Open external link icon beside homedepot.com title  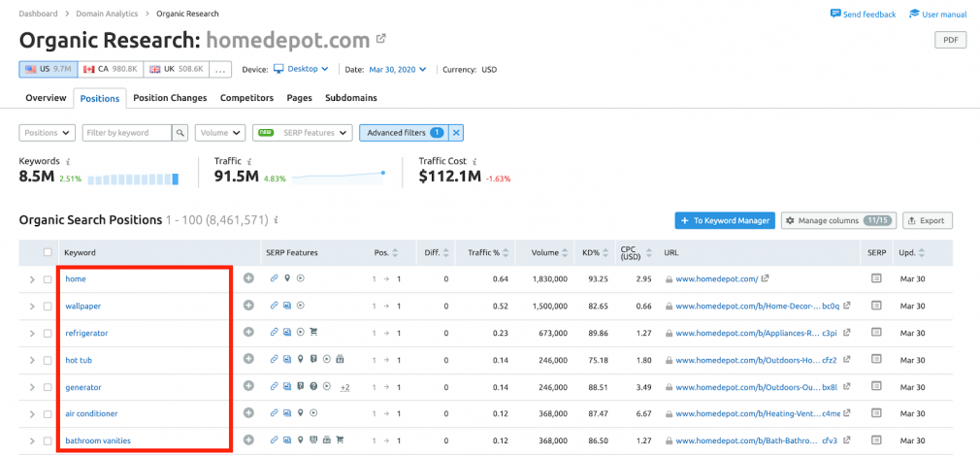point(381,40)
